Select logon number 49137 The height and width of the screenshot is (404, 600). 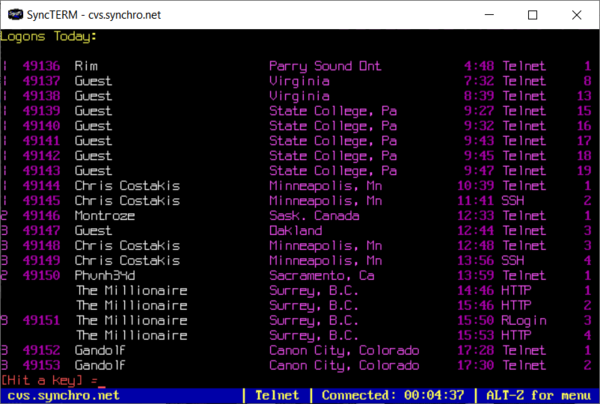coord(41,81)
